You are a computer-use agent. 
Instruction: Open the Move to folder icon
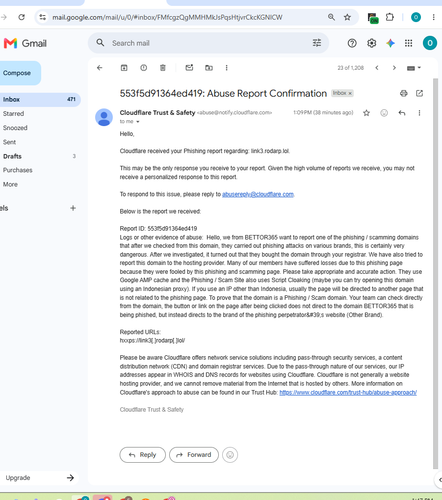209,68
